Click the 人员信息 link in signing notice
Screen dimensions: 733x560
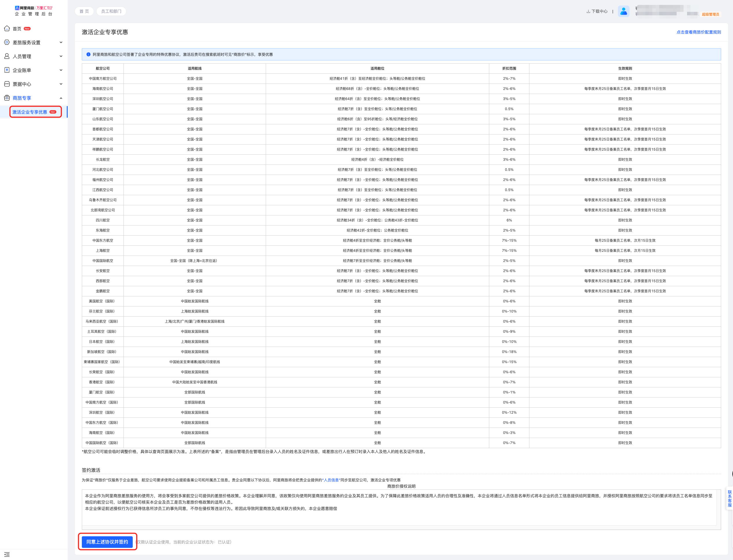[331, 480]
